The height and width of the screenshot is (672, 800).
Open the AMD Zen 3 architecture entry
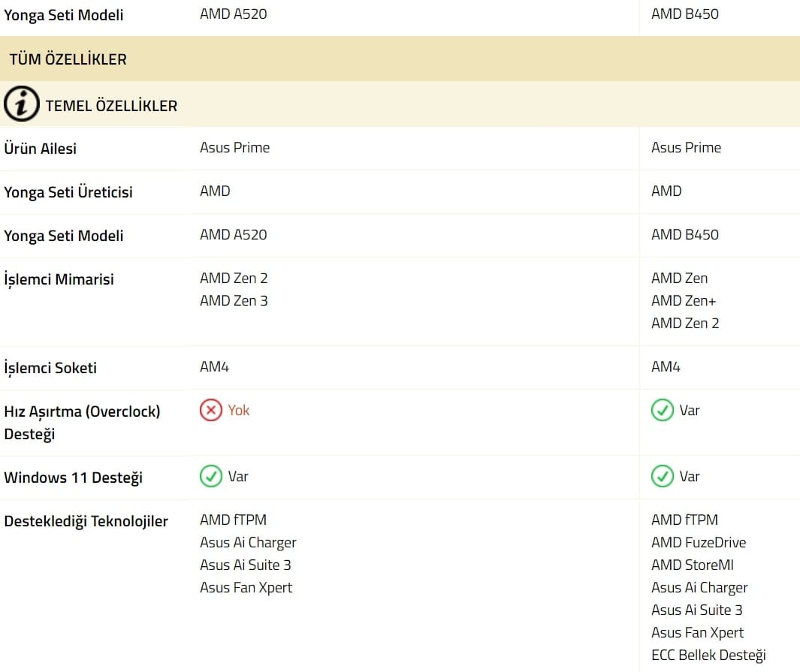[234, 300]
